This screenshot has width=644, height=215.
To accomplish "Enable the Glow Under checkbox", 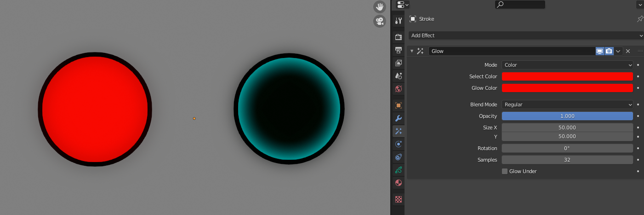I will coord(505,171).
